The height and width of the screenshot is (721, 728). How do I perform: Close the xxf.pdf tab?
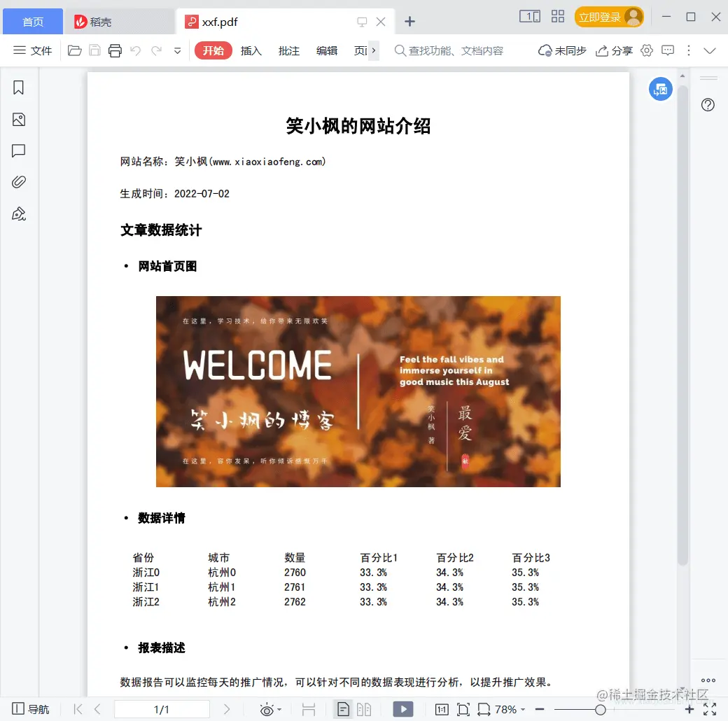pos(381,22)
